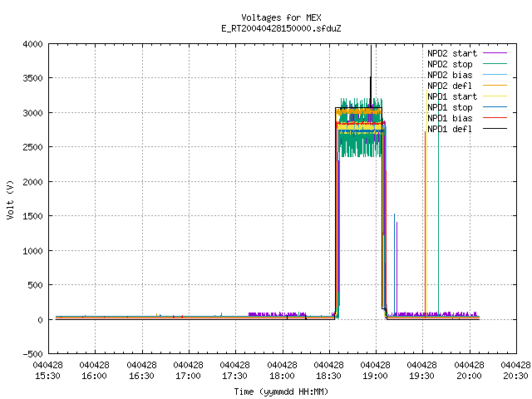Click the y-axis tick value 500
The width and height of the screenshot is (532, 399).
click(x=35, y=285)
